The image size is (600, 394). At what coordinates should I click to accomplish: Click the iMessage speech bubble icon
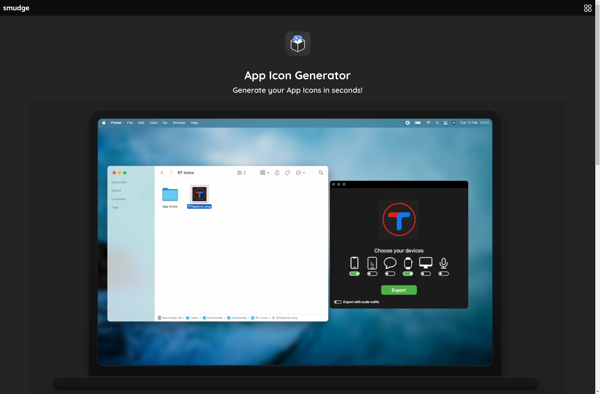390,263
